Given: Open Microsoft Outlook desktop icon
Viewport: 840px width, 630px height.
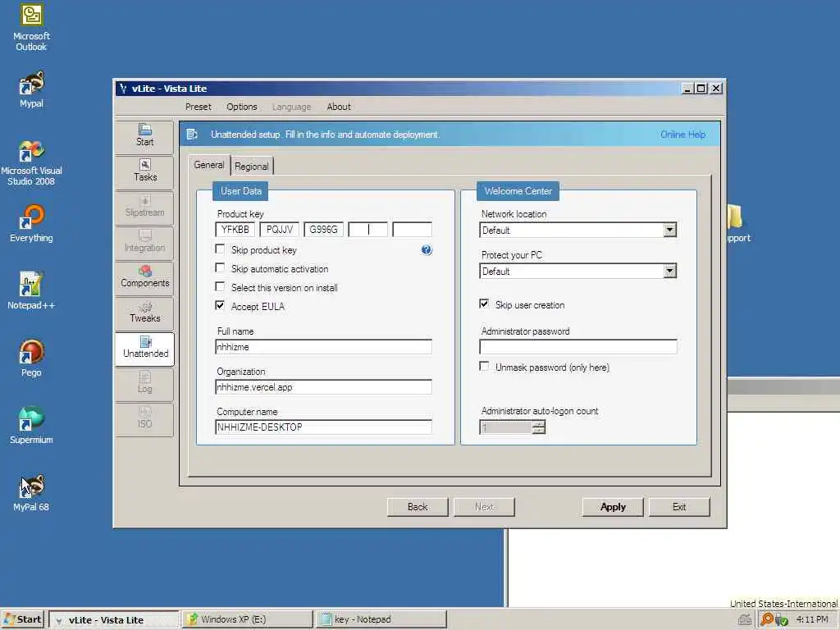Looking at the screenshot, I should pyautogui.click(x=31, y=29).
